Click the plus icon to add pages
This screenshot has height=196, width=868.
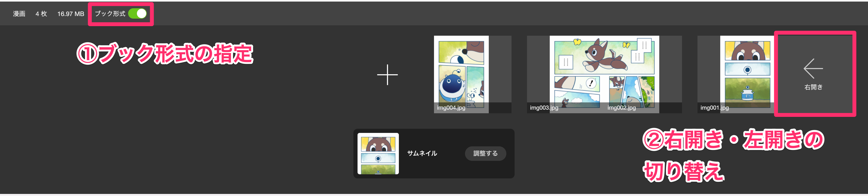click(x=387, y=74)
